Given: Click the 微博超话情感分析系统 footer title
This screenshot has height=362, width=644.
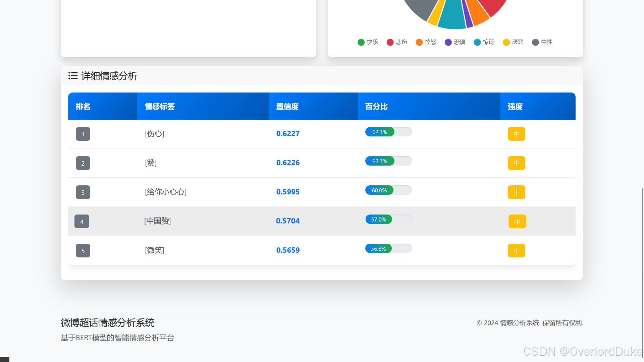Looking at the screenshot, I should (x=108, y=322).
